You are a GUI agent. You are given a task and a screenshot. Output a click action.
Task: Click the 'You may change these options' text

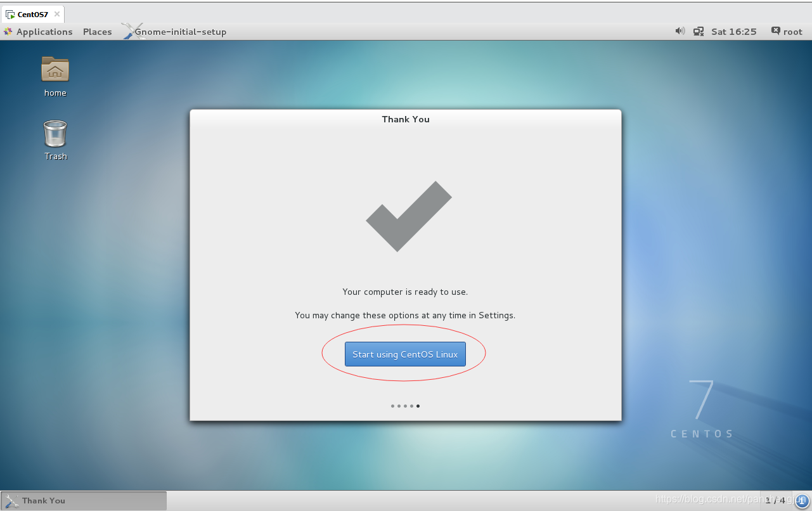click(x=405, y=315)
